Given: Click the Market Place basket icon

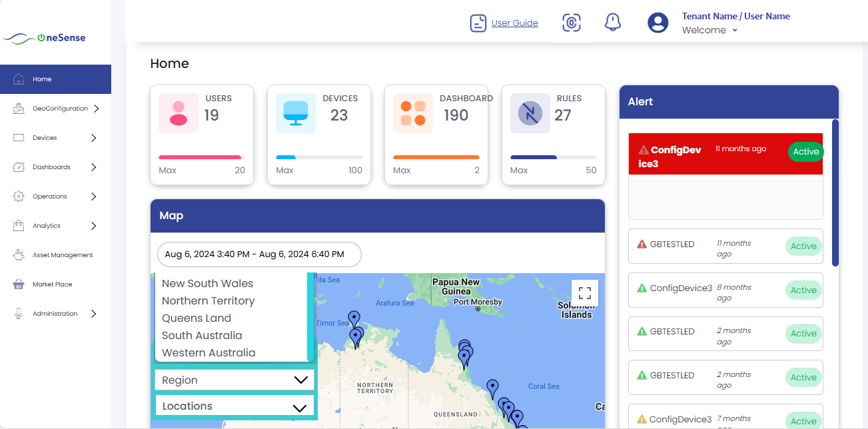Looking at the screenshot, I should coord(19,284).
